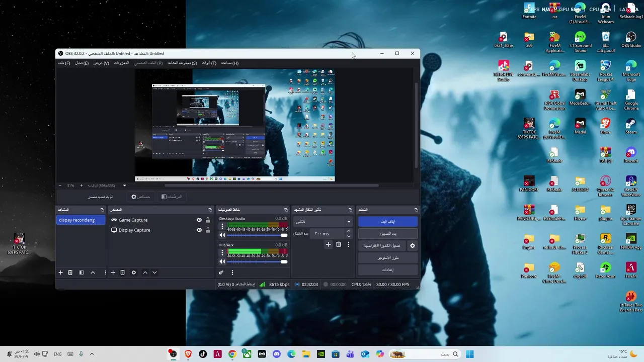Open audio mixer three-dot menu at panel bottom

232,273
